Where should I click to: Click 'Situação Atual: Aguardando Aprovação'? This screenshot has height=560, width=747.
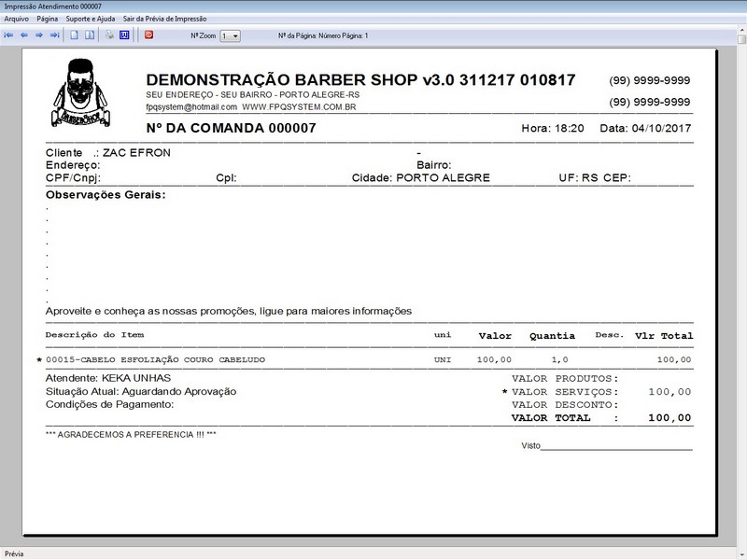[141, 391]
